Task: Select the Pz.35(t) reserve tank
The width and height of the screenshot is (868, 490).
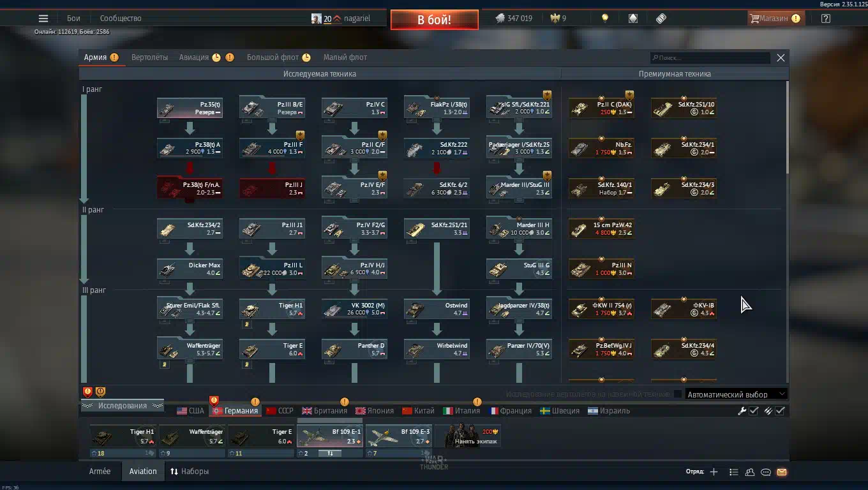Action: click(x=190, y=108)
